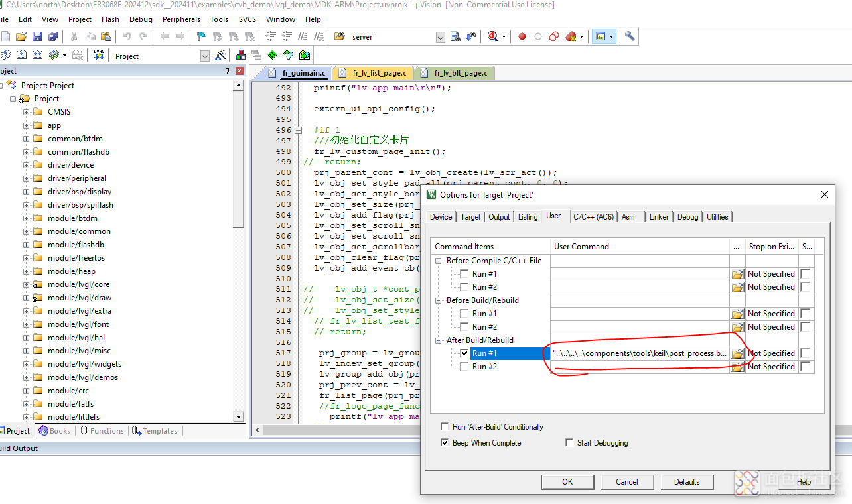The image size is (852, 504).
Task: Open an existing file with the folder icon
Action: tap(21, 36)
